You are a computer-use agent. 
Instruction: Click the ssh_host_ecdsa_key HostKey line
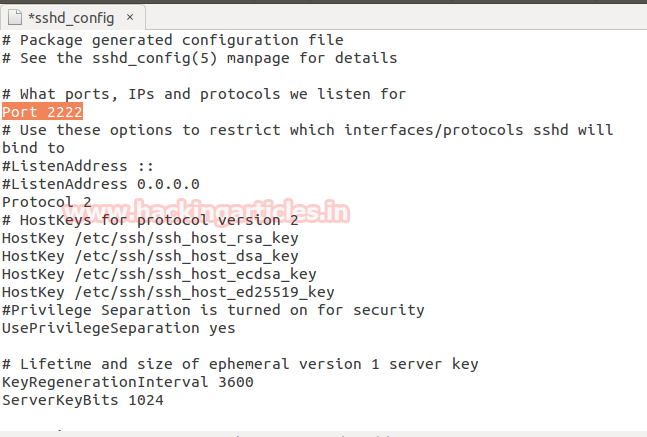click(x=159, y=274)
